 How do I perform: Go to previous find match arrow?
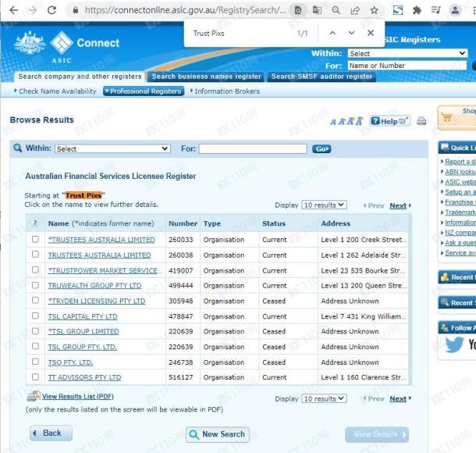pos(332,33)
